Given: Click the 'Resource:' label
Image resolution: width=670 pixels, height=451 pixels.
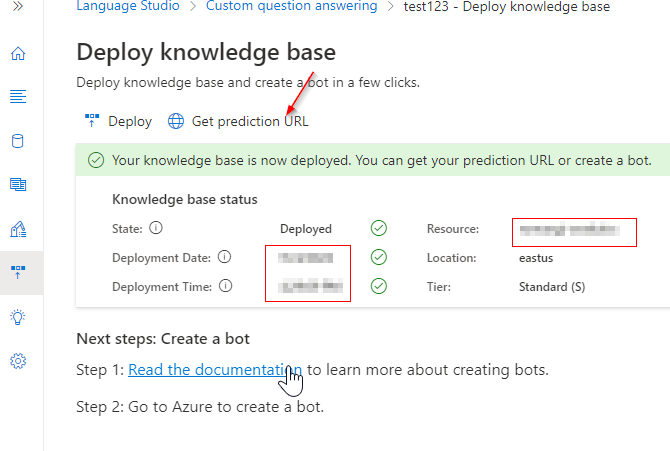Looking at the screenshot, I should 453,229.
